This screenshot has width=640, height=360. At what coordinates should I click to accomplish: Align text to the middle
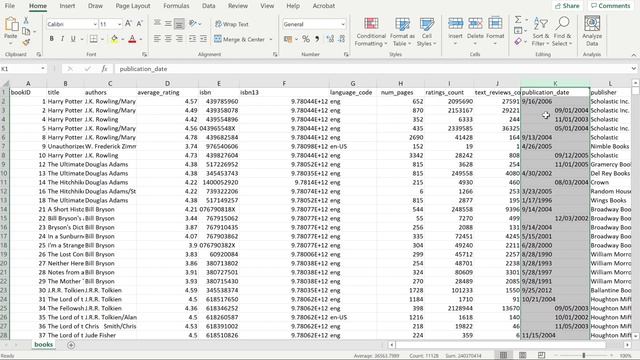[x=168, y=24]
